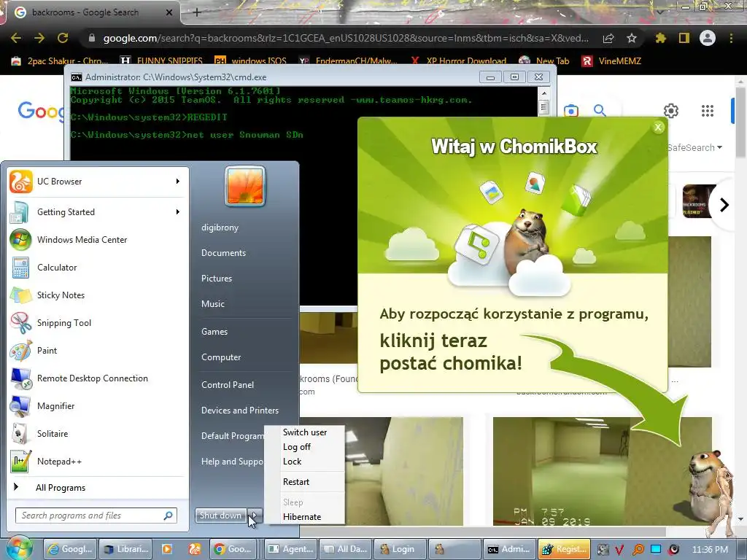The height and width of the screenshot is (560, 747).
Task: Click the Windows Start orb
Action: pos(19,548)
